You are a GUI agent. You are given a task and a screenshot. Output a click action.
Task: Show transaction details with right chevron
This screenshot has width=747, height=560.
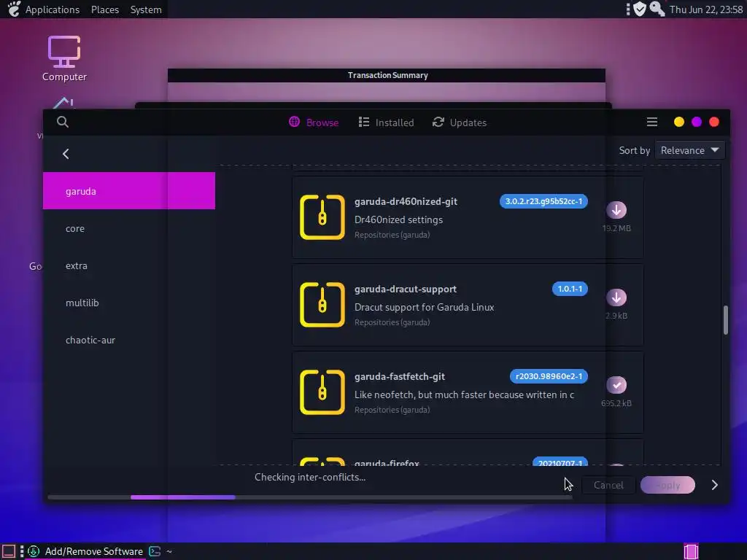[x=714, y=485]
